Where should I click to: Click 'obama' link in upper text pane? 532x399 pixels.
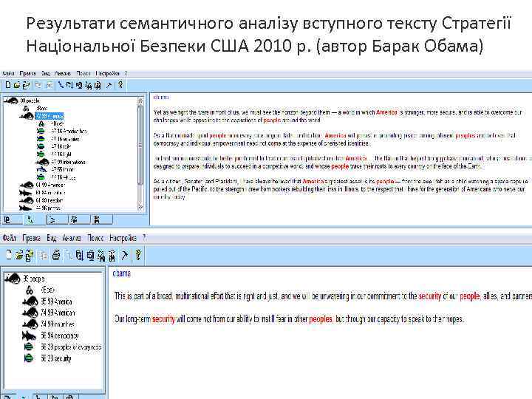pos(161,97)
